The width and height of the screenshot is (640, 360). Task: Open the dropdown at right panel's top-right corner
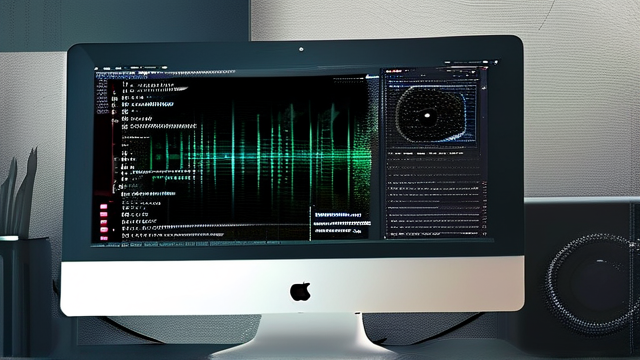click(473, 72)
